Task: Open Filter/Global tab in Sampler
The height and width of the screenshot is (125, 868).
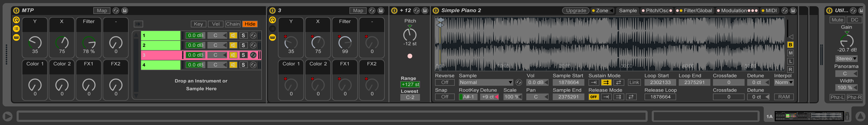Action: click(x=694, y=11)
